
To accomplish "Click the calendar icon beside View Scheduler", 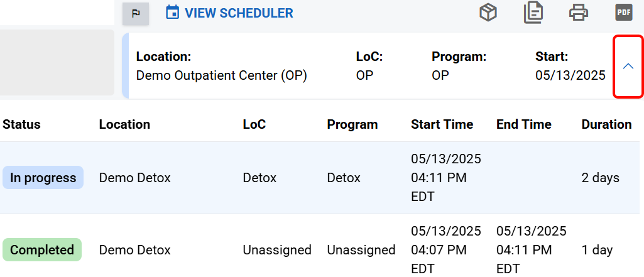I will pyautogui.click(x=172, y=13).
